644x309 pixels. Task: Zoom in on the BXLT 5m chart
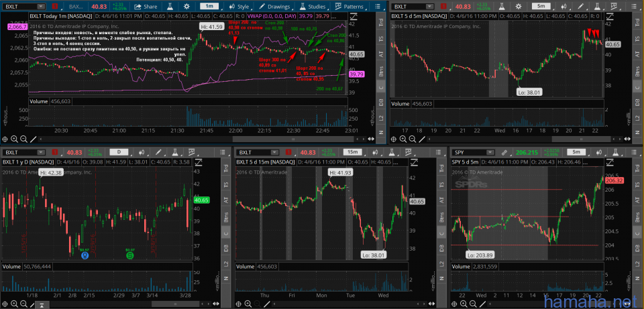[x=403, y=139]
